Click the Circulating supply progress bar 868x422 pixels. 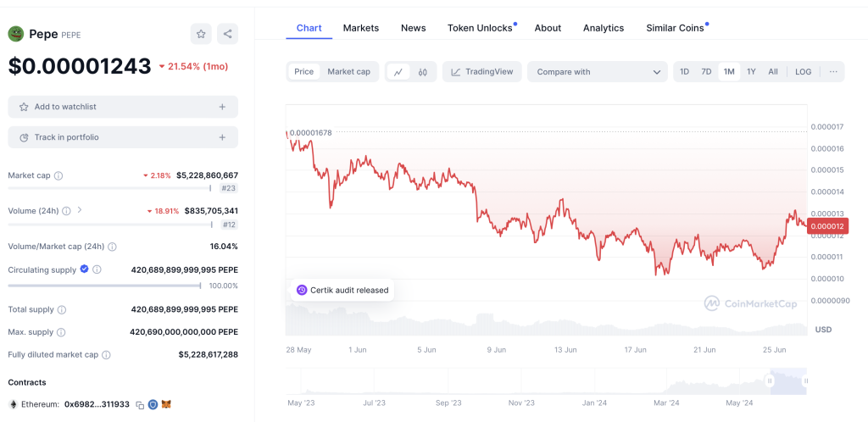104,286
